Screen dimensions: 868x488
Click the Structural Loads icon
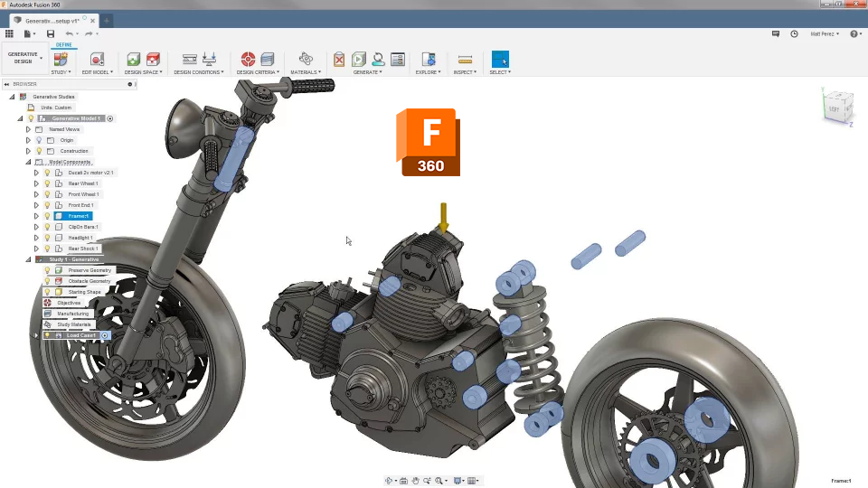tap(209, 60)
